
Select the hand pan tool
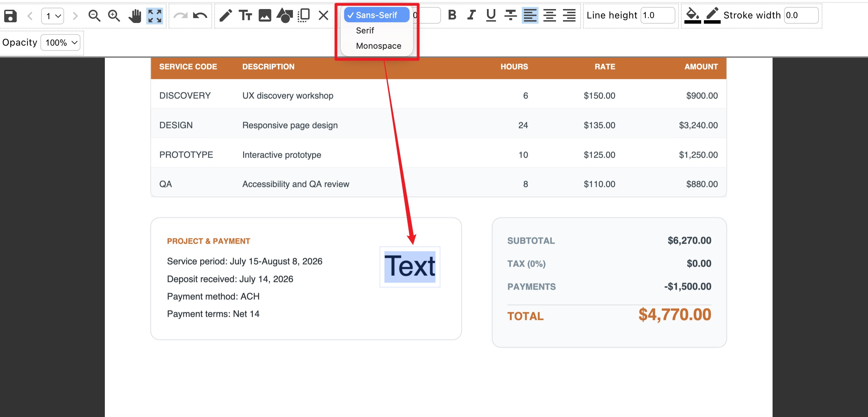pyautogui.click(x=135, y=16)
